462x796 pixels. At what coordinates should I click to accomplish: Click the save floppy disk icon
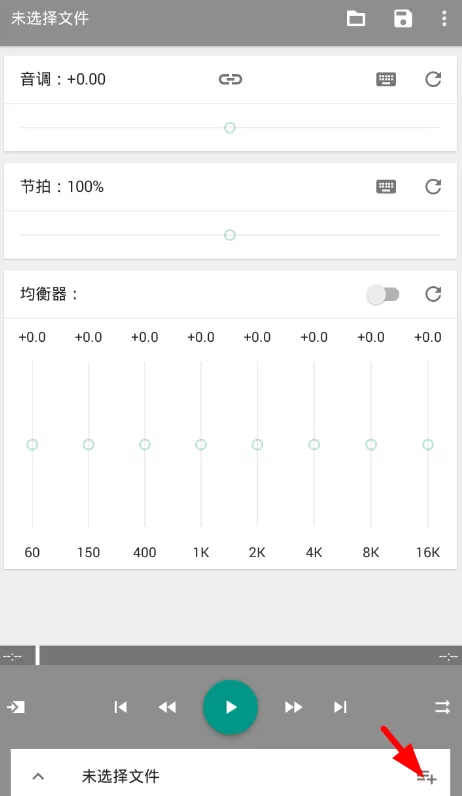coord(403,19)
